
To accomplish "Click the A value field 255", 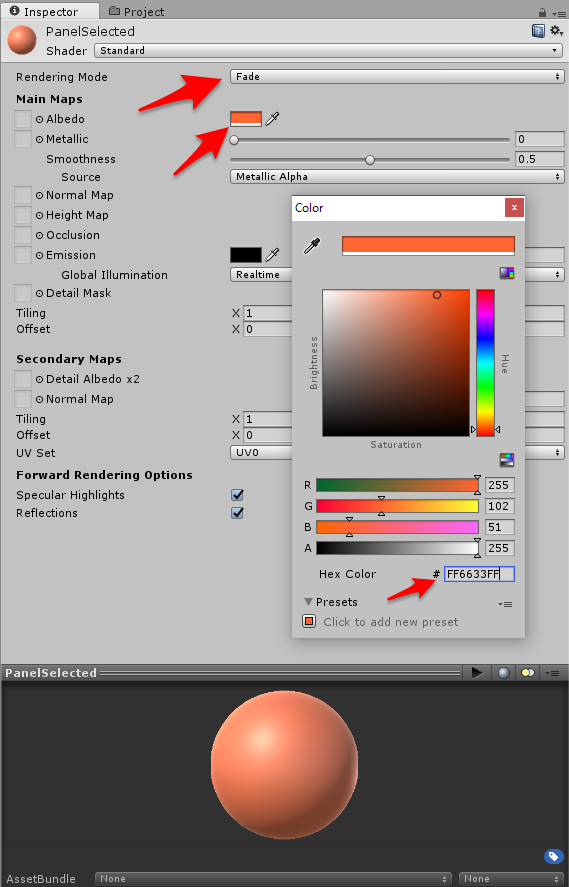I will (x=500, y=548).
